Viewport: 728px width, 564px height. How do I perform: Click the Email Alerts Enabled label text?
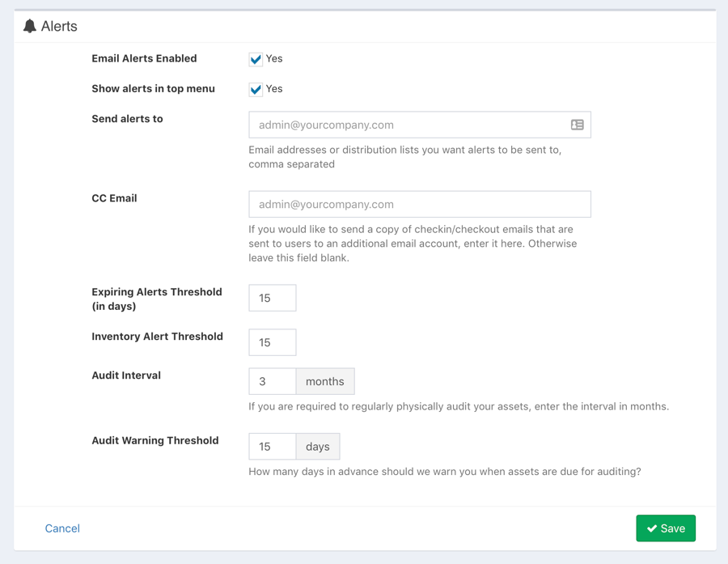tap(145, 58)
